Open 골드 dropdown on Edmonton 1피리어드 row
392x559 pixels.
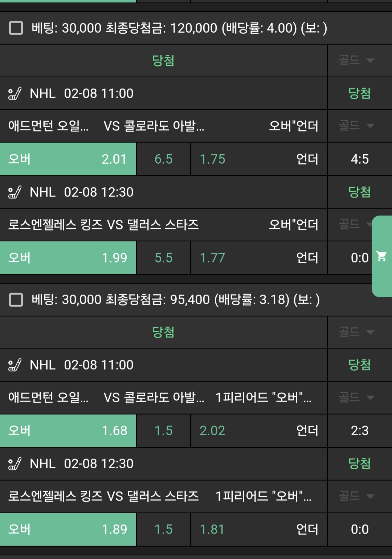[x=356, y=397]
